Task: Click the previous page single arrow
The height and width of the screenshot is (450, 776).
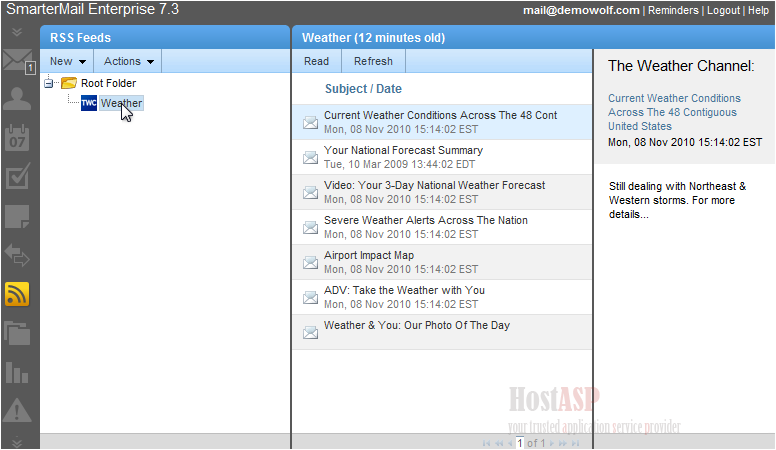Action: coord(510,444)
